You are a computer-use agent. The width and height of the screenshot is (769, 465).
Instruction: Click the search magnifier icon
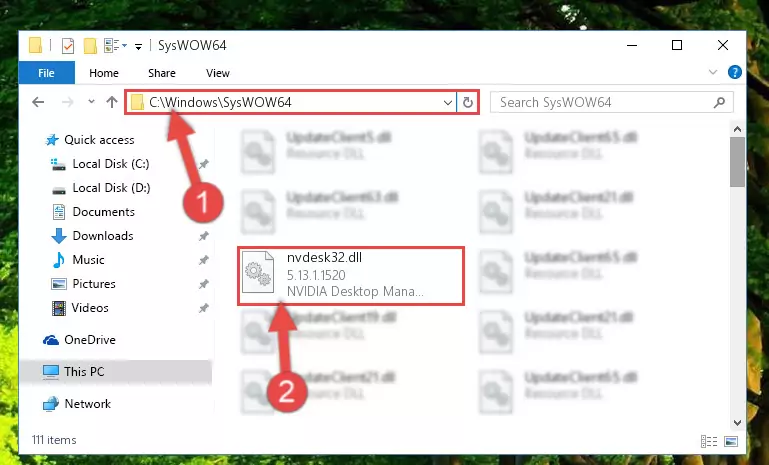[x=719, y=103]
